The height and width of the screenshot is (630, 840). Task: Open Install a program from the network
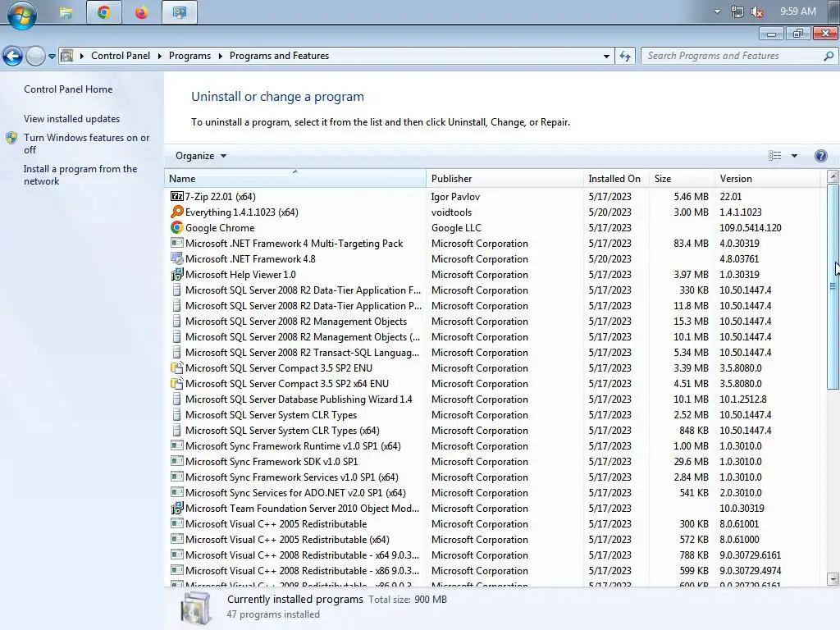tap(80, 175)
